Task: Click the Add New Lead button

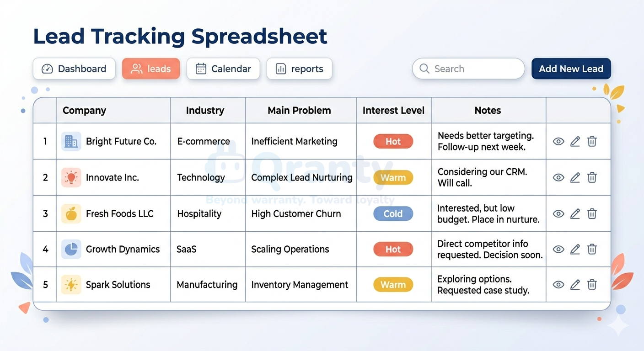Action: [571, 69]
